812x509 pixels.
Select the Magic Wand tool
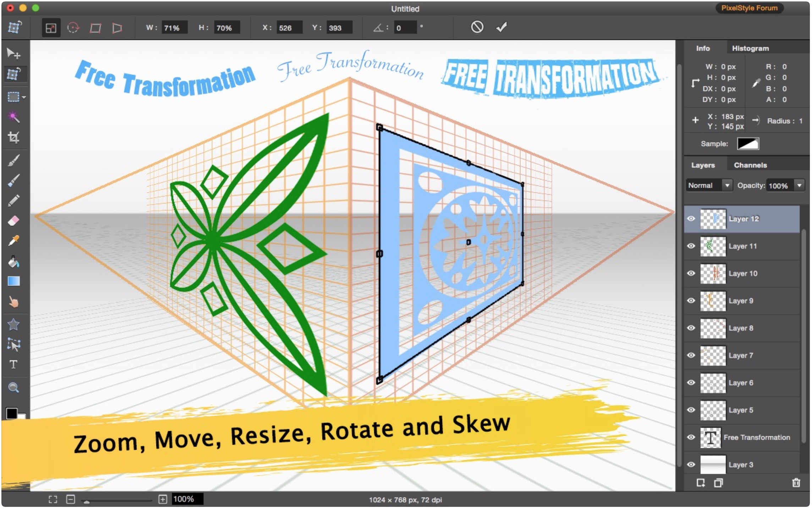(13, 117)
